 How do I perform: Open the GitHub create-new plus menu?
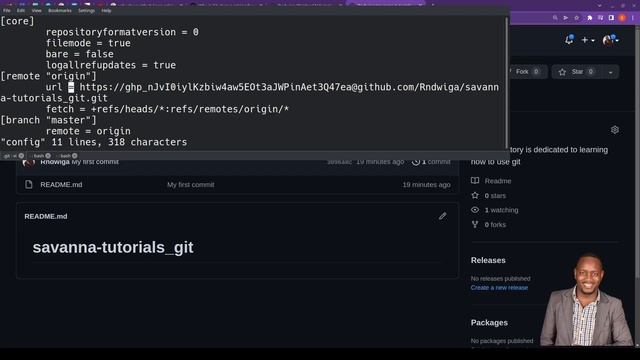point(588,40)
